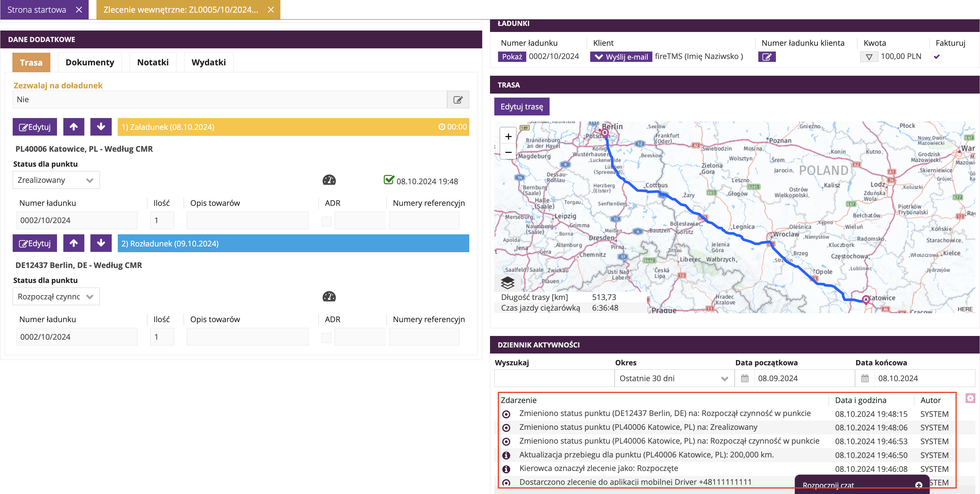
Task: Open Zrealizowany status dropdown
Action: coord(56,180)
